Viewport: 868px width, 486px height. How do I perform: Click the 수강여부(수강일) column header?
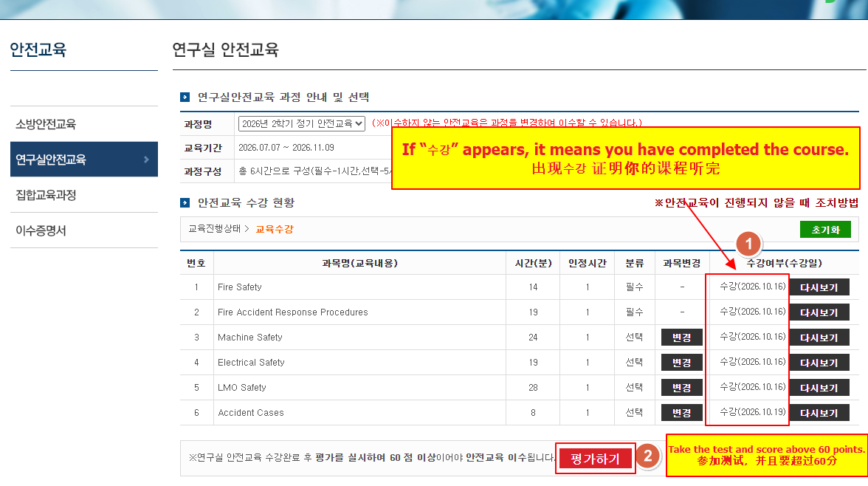tap(785, 263)
